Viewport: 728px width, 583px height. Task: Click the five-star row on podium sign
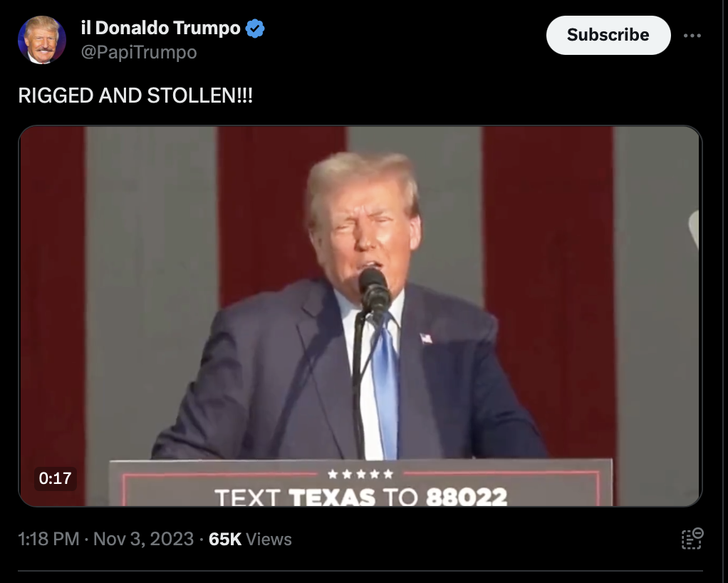[x=360, y=474]
